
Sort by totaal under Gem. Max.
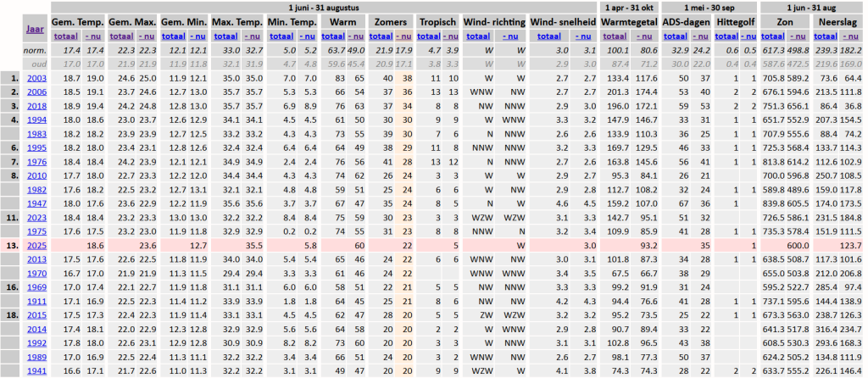pos(120,36)
